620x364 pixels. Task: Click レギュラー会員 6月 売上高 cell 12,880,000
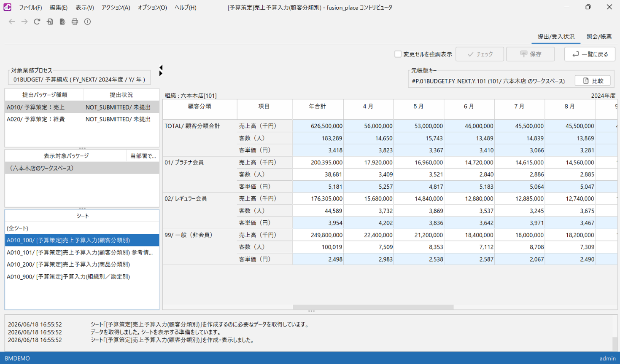point(469,198)
